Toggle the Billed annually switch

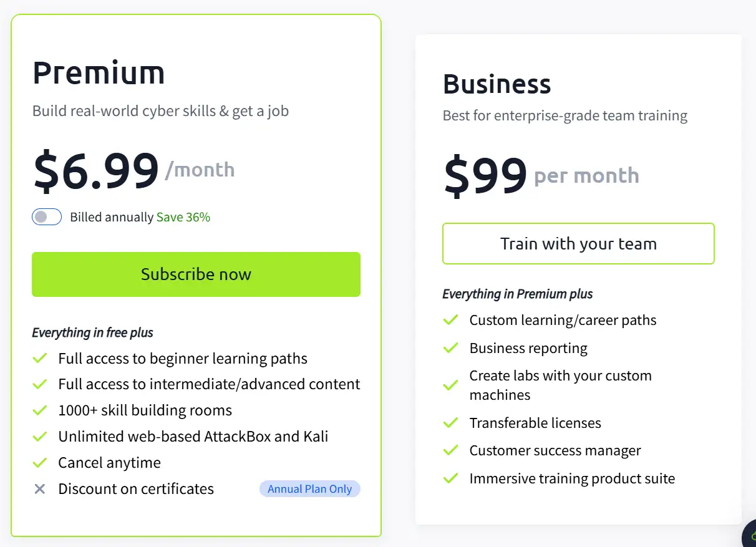(47, 217)
